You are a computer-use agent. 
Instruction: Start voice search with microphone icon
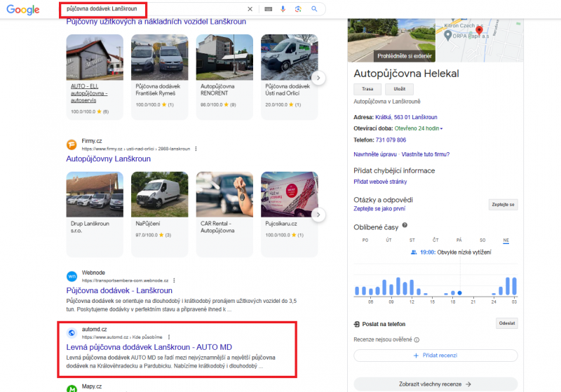point(283,9)
